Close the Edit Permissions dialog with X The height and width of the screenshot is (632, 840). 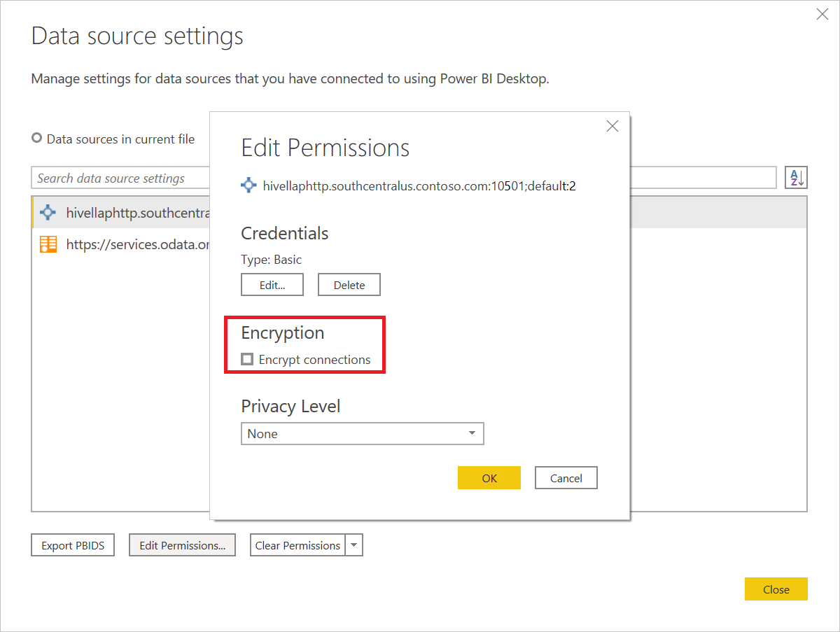point(612,126)
